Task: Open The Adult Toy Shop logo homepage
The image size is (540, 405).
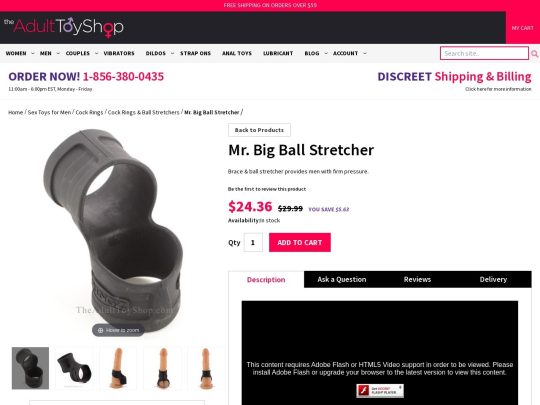Action: [x=64, y=27]
